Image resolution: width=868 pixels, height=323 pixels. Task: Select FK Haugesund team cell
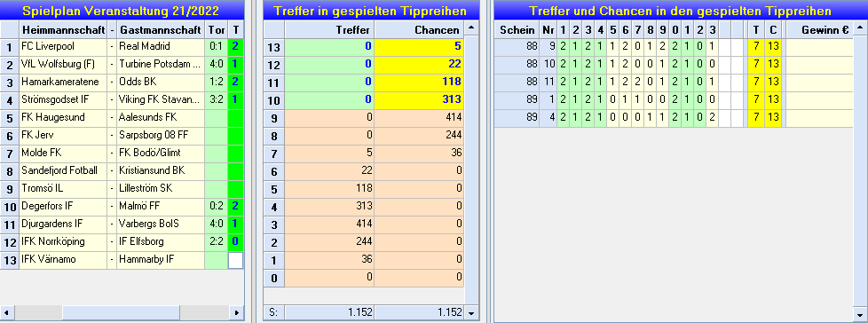pyautogui.click(x=63, y=118)
